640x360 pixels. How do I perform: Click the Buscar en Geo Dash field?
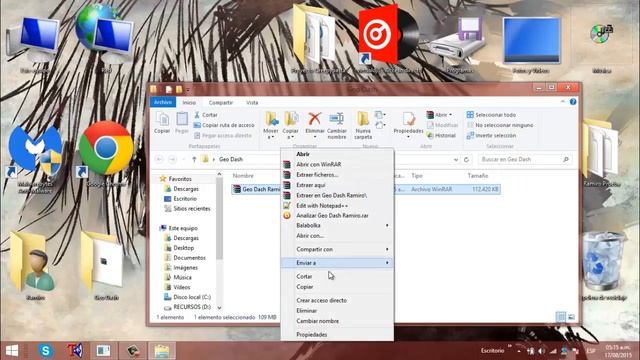click(x=524, y=159)
